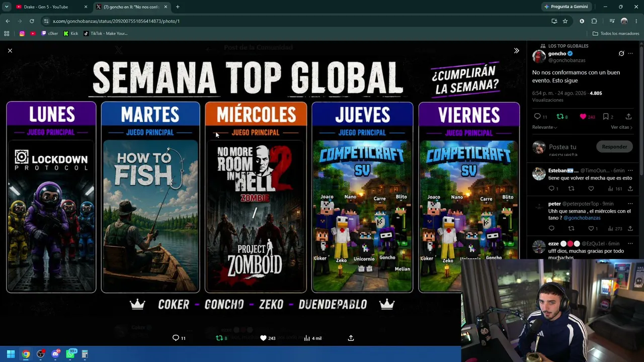This screenshot has width=644, height=362.
Task: Click the Responder button
Action: pyautogui.click(x=614, y=147)
